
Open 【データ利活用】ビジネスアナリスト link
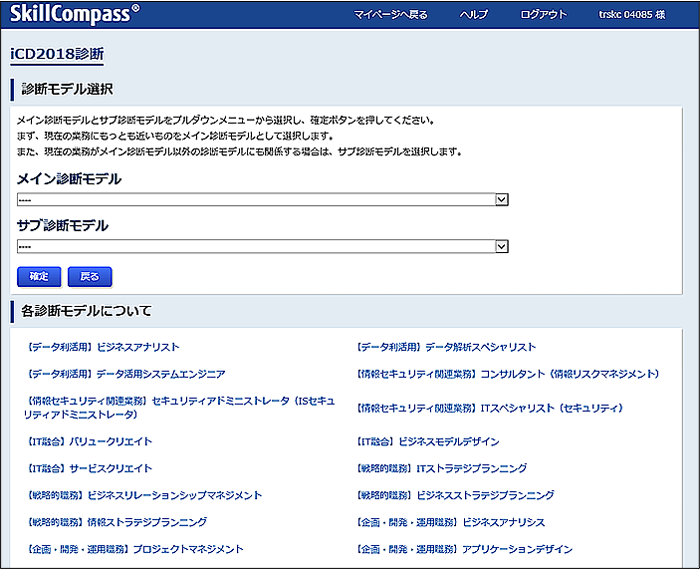coord(101,347)
